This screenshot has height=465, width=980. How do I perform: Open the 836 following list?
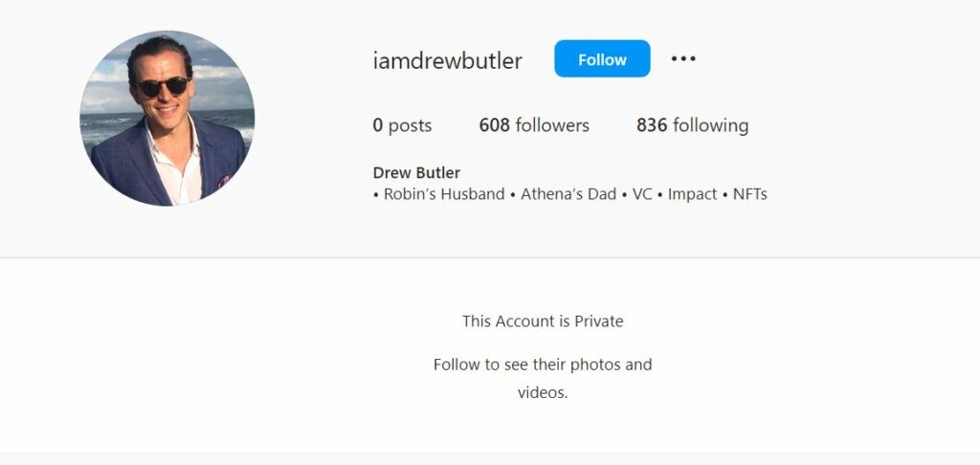point(692,125)
